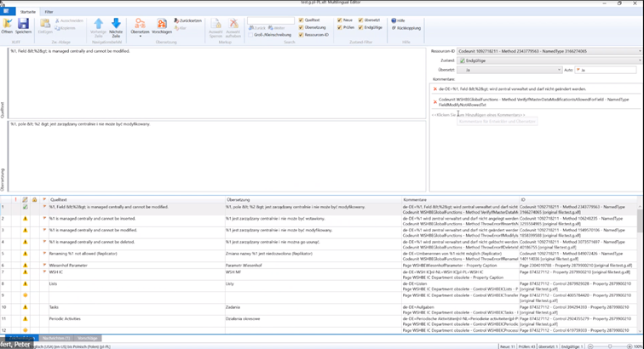644x349 pixels.
Task: Expand the Übersetzen button dropdown arrow
Action: point(140,36)
